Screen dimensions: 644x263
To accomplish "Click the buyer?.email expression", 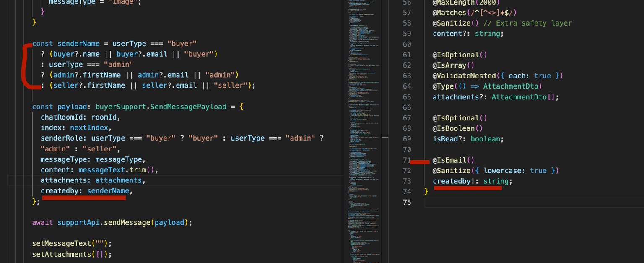I will click(142, 54).
